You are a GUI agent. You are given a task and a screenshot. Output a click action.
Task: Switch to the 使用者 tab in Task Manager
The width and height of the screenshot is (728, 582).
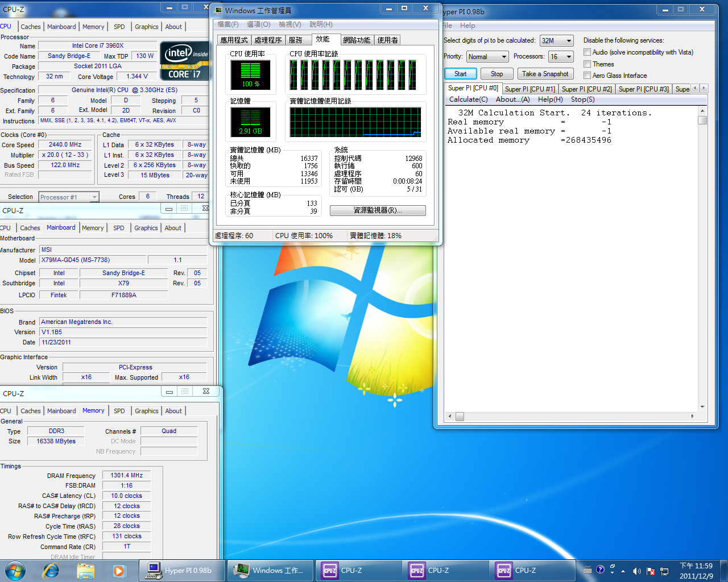(388, 40)
